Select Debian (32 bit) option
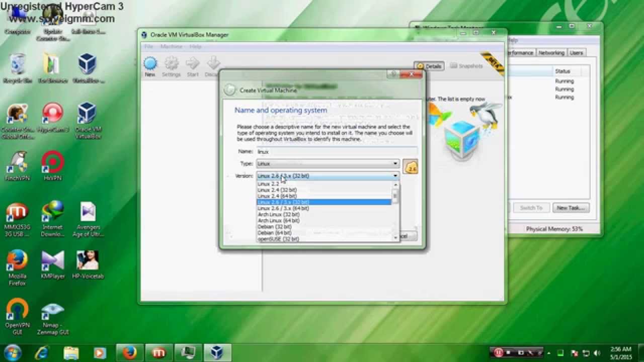This screenshot has width=644, height=362. tap(324, 227)
